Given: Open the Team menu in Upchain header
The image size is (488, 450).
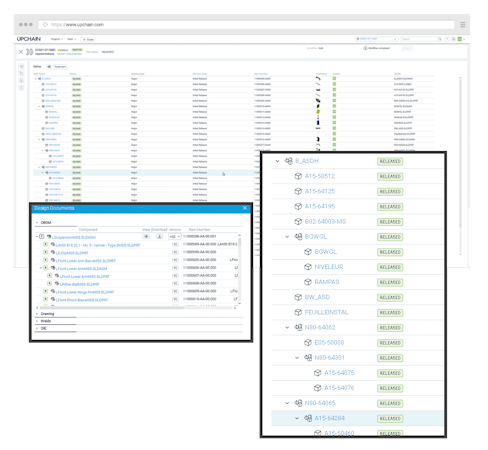Looking at the screenshot, I should point(71,39).
